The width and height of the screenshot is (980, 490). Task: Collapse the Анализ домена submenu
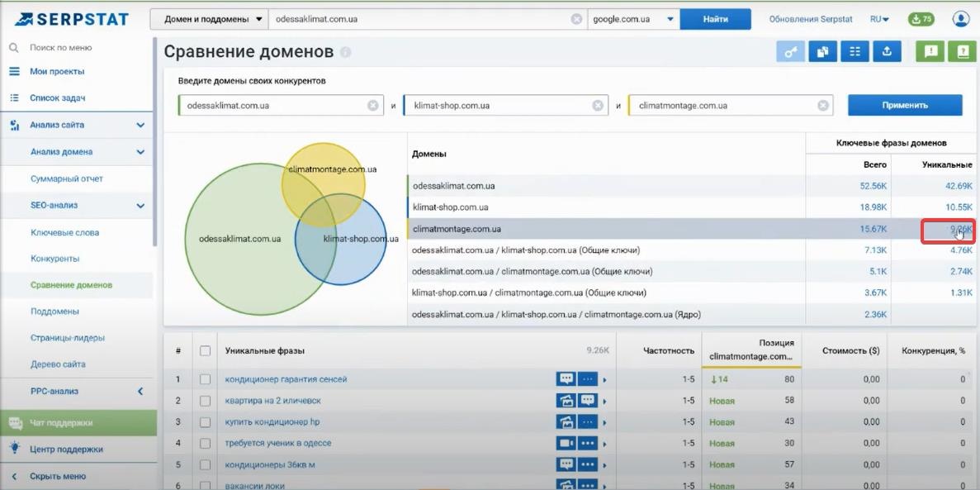point(140,152)
